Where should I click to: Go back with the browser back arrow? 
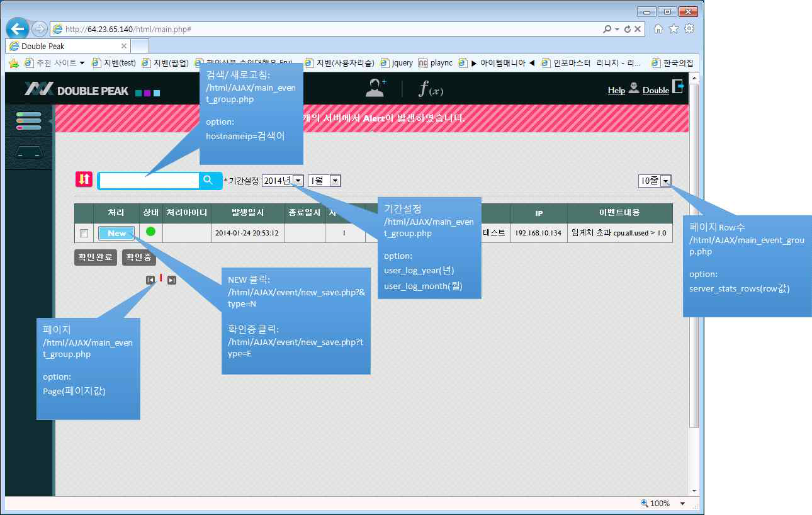click(x=18, y=29)
